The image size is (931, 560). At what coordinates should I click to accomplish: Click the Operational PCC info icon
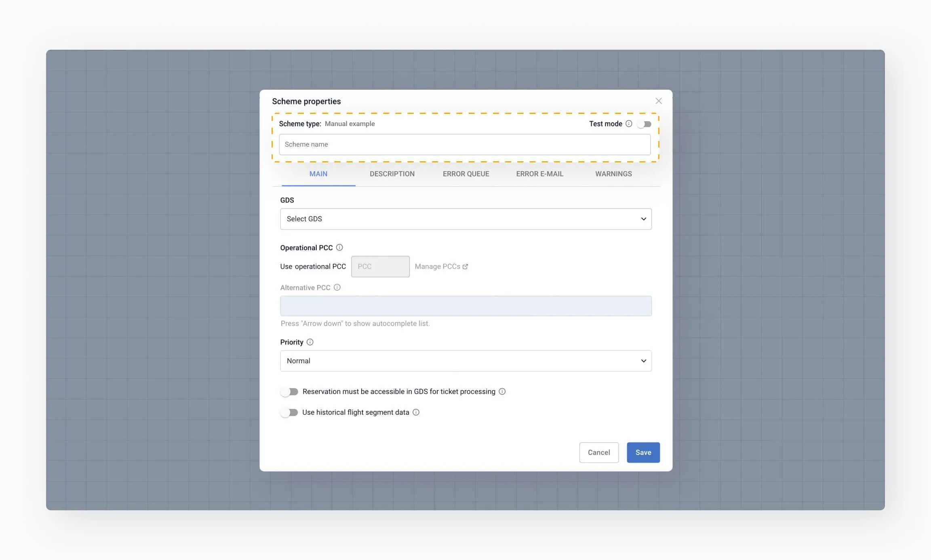tap(340, 247)
